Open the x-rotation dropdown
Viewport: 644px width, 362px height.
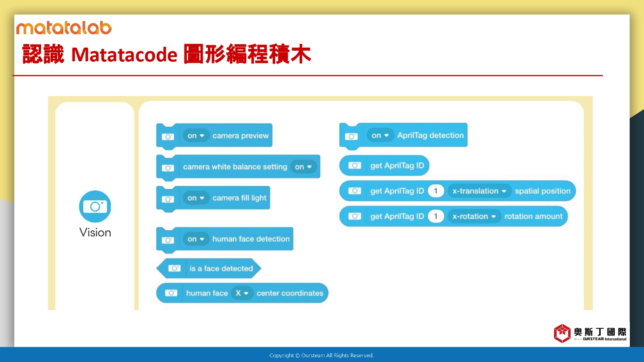[x=474, y=216]
